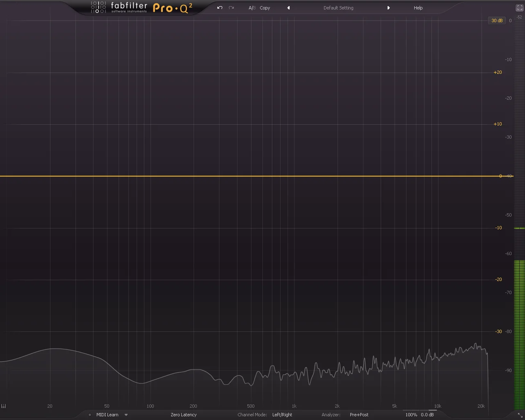Enter full screen mode icon

coord(519,8)
